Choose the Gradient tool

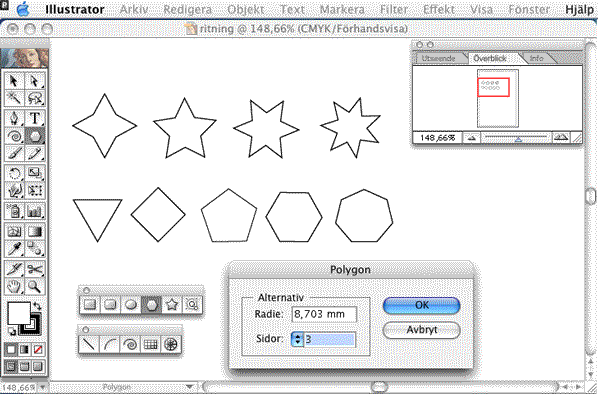pyautogui.click(x=35, y=231)
